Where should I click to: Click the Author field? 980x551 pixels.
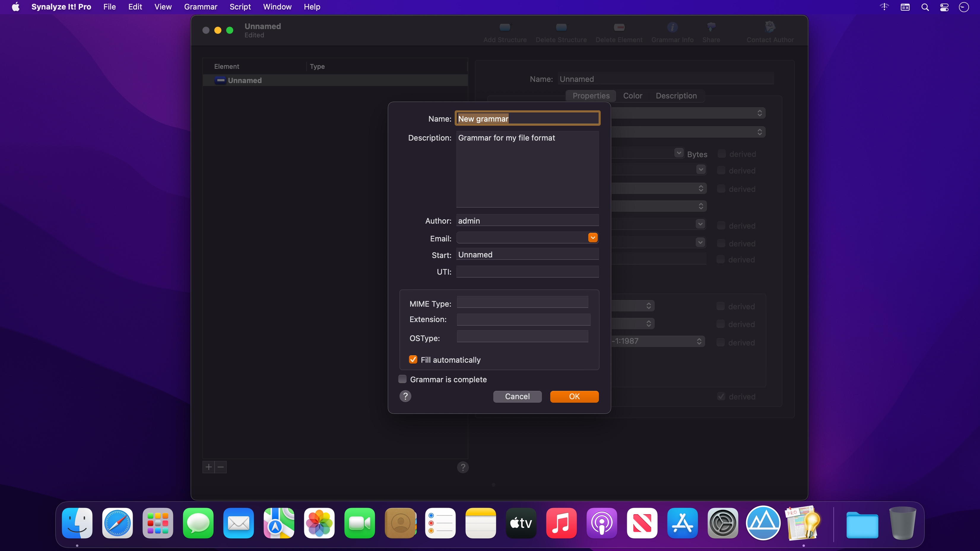(527, 221)
